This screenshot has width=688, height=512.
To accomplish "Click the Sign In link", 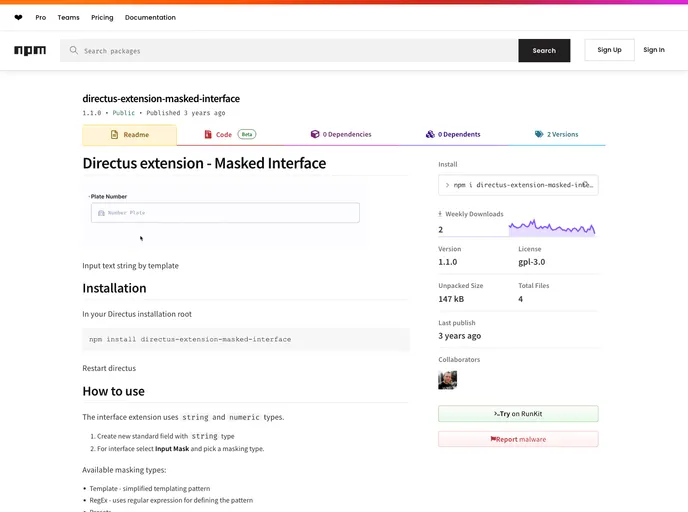I will 654,50.
